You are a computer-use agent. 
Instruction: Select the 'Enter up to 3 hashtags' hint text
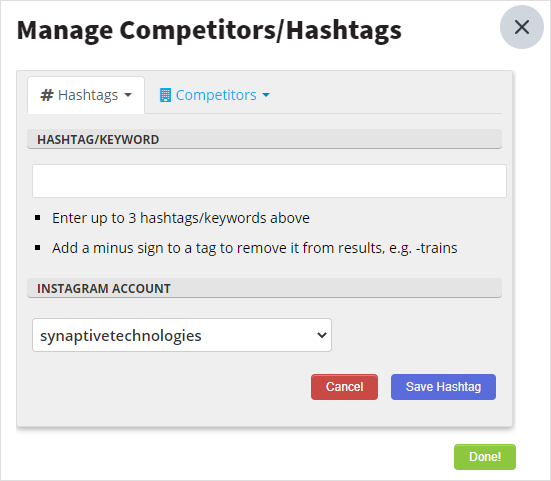click(181, 218)
